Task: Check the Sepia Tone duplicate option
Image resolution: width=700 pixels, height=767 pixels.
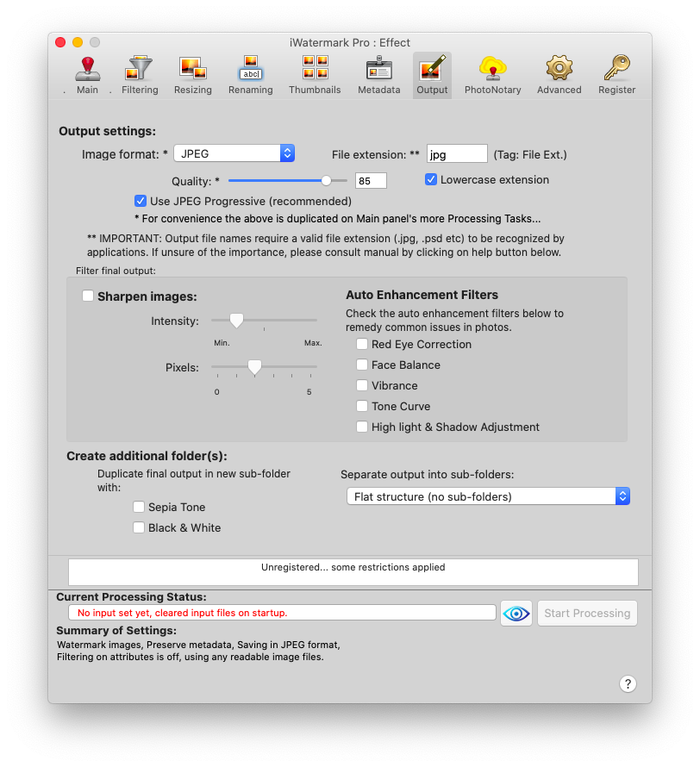Action: coord(139,507)
